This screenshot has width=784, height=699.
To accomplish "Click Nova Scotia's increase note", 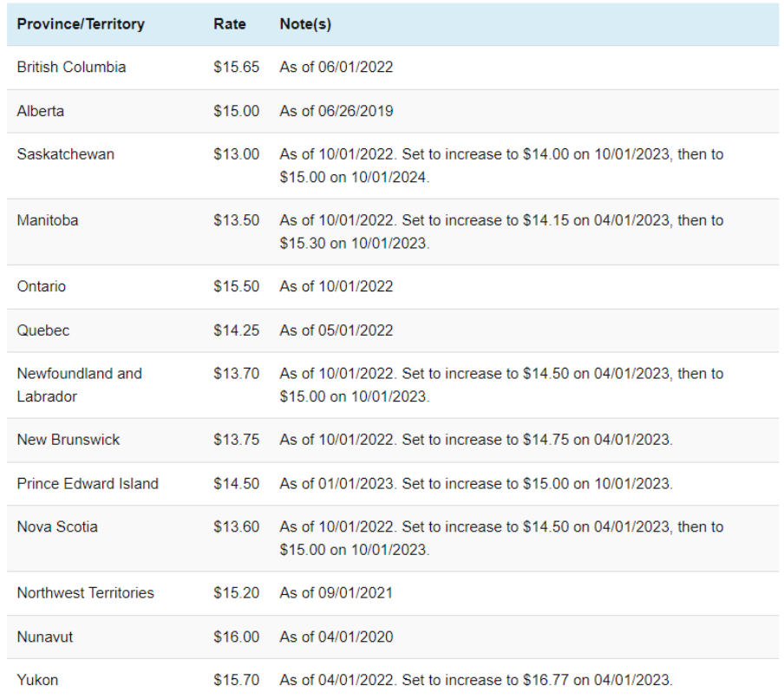I will click(x=501, y=538).
